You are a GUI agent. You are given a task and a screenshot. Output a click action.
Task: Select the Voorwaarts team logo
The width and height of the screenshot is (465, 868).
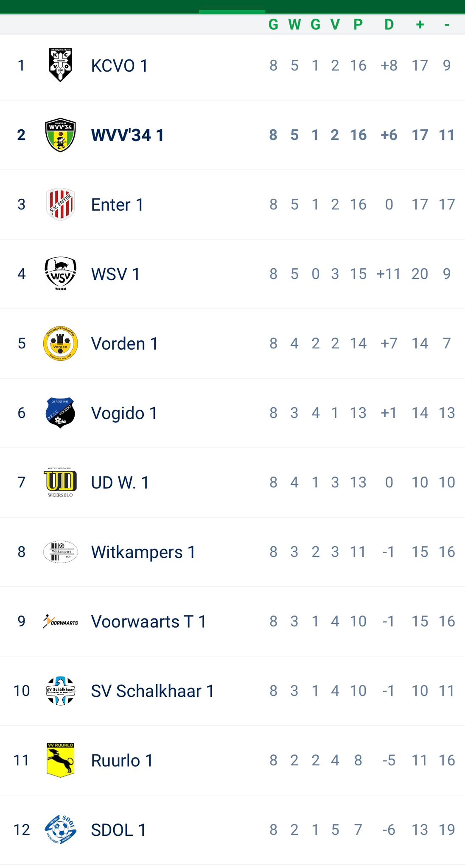point(60,621)
